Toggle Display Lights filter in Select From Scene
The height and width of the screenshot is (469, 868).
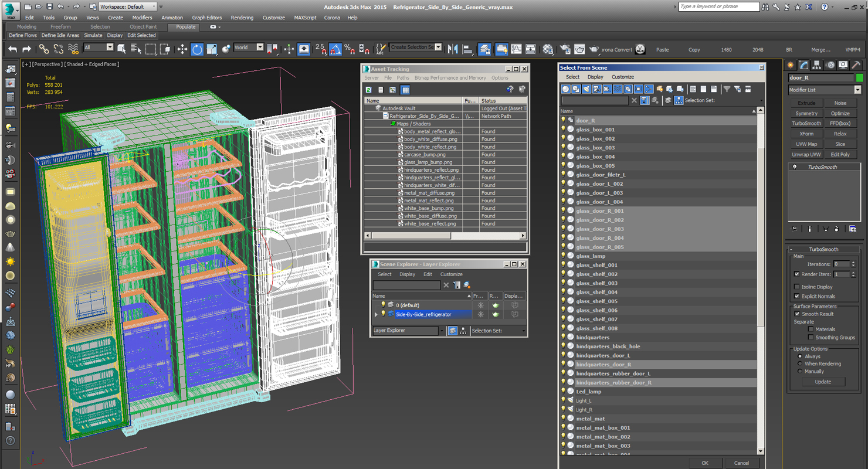point(586,89)
